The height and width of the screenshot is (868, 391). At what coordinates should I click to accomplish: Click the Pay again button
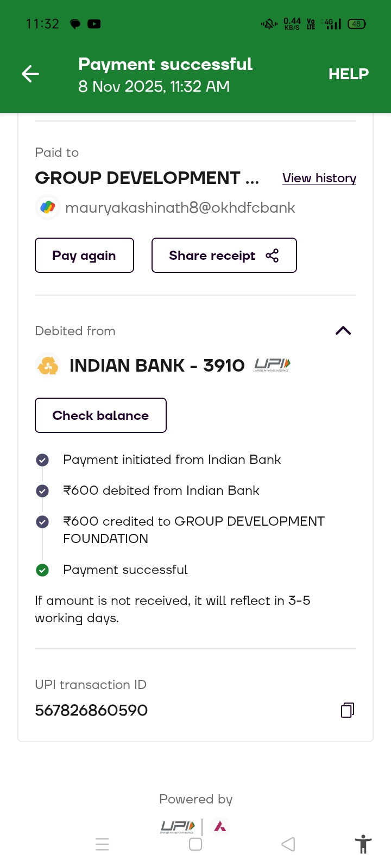(x=84, y=256)
